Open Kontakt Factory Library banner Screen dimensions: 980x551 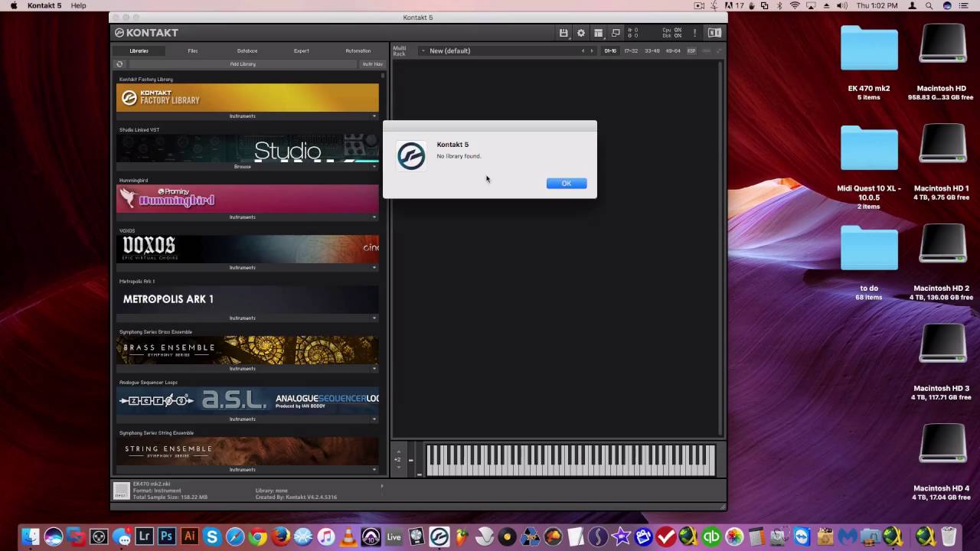pyautogui.click(x=247, y=97)
